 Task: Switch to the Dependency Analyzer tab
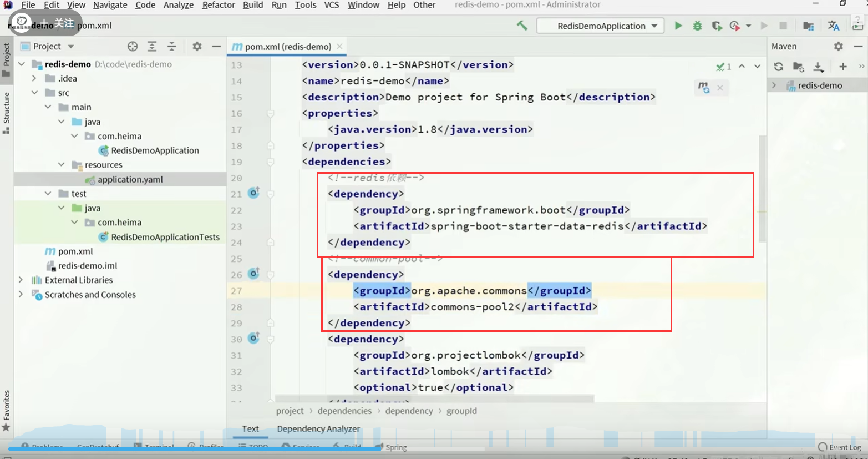(318, 428)
